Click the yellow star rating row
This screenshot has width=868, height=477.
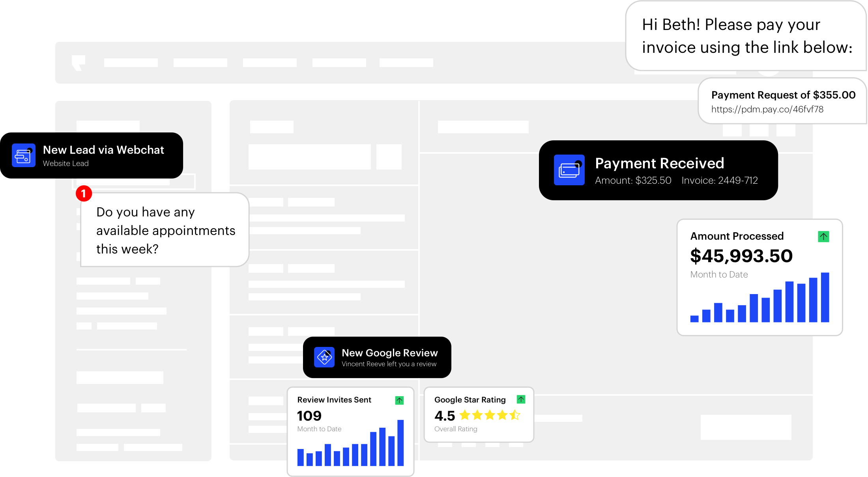pyautogui.click(x=490, y=415)
